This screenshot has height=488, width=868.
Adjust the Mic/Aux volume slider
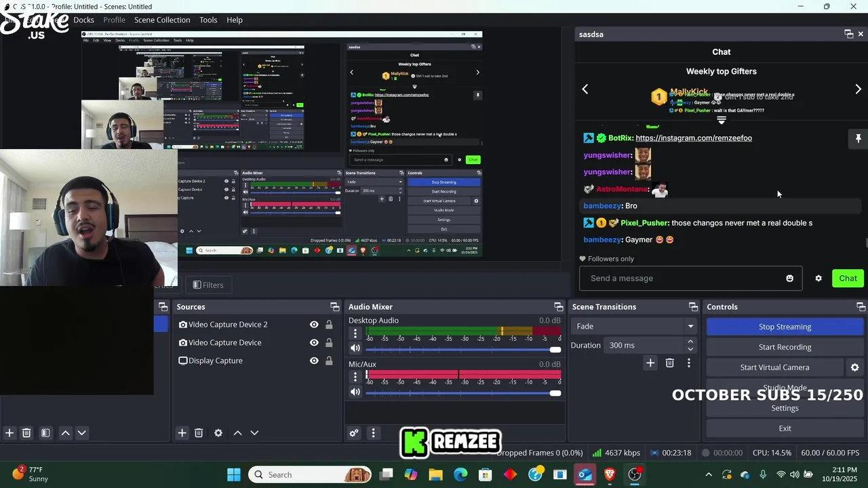click(x=463, y=393)
